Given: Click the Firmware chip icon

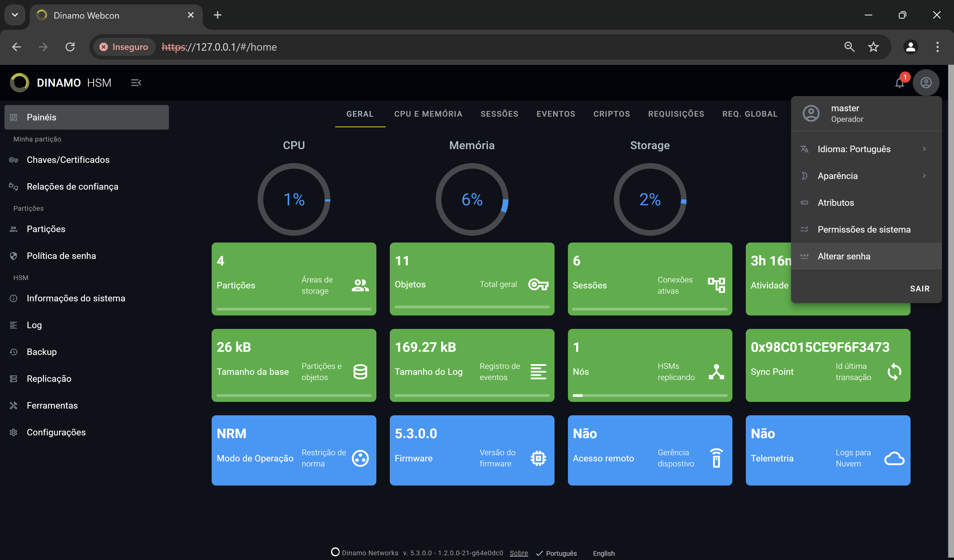Looking at the screenshot, I should 538,458.
